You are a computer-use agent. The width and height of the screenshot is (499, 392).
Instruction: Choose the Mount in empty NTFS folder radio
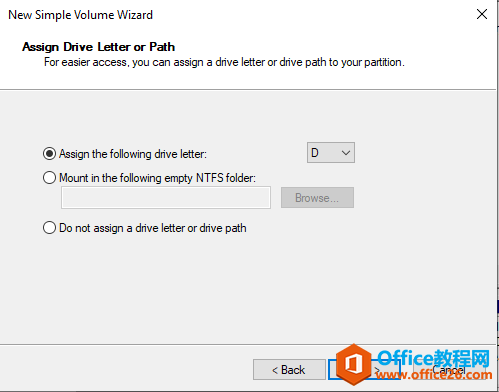click(x=49, y=178)
